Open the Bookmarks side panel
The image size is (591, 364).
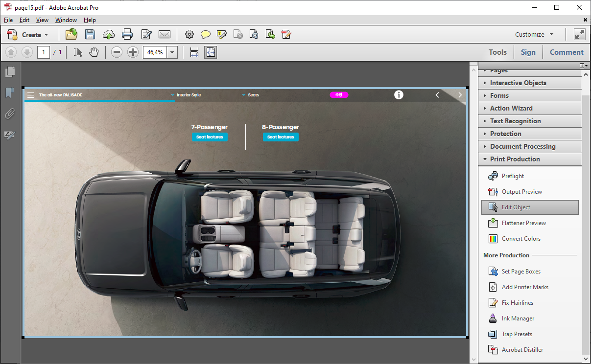pyautogui.click(x=10, y=93)
